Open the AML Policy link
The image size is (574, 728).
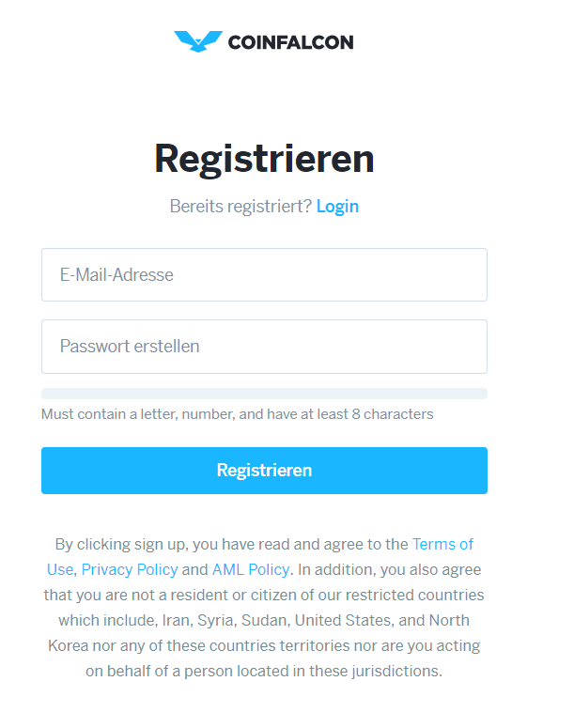251,569
